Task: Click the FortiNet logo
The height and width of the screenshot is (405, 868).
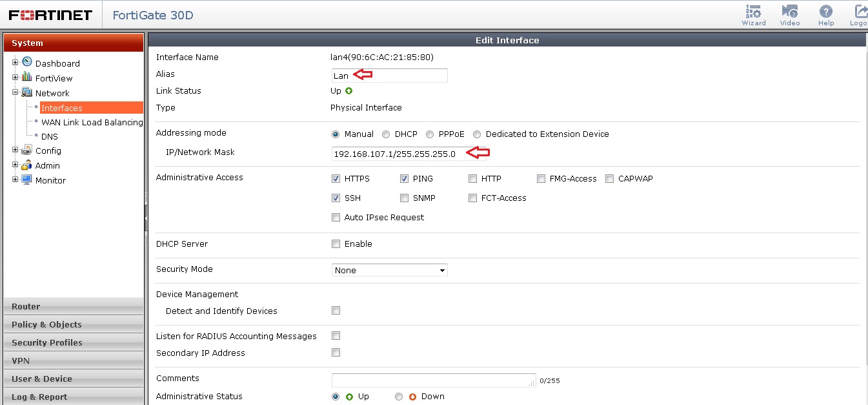Action: tap(50, 14)
